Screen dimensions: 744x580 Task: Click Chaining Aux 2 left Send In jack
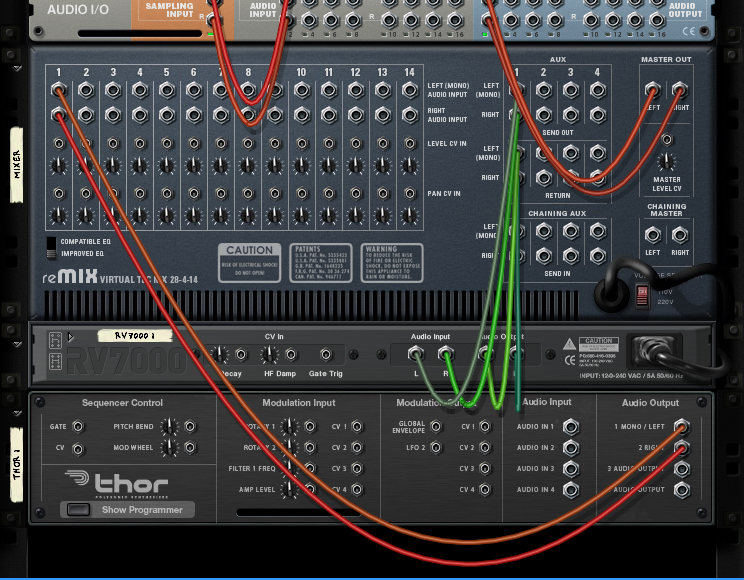click(x=544, y=231)
